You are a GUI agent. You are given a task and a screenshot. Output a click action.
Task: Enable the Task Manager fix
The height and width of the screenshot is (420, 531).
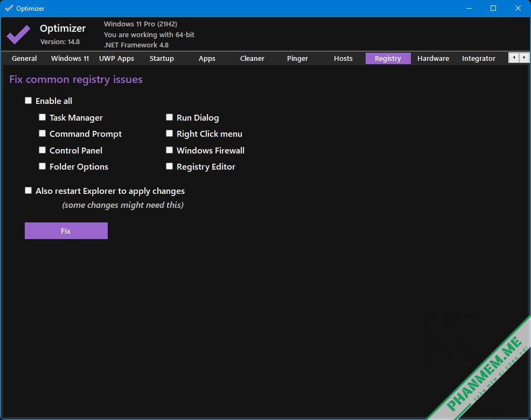pos(43,117)
